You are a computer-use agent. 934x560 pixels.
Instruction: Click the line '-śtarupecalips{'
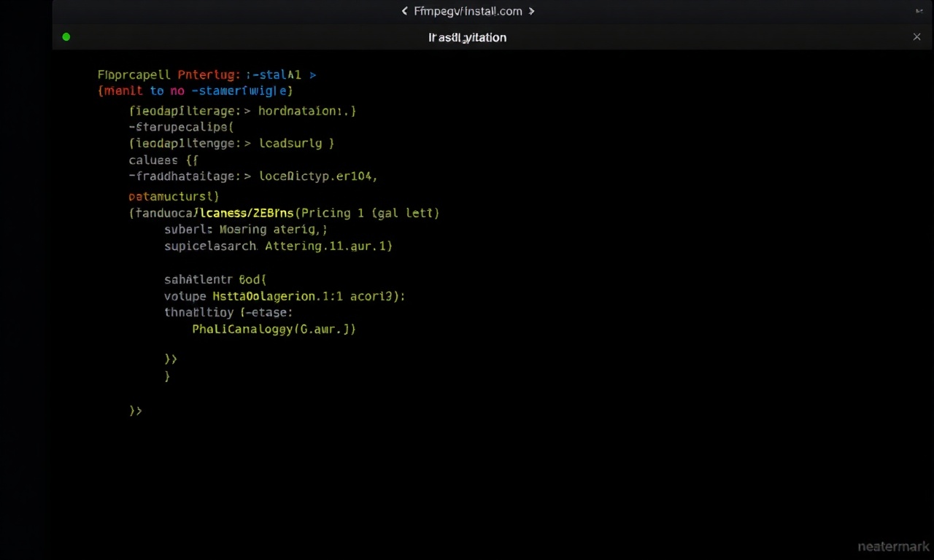181,127
